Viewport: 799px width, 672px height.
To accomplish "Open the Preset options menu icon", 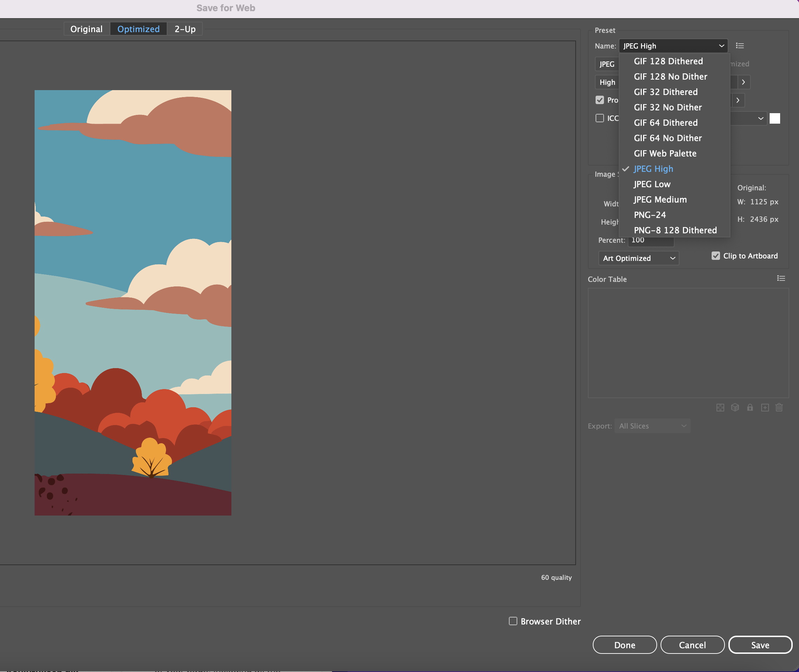I will coord(740,46).
